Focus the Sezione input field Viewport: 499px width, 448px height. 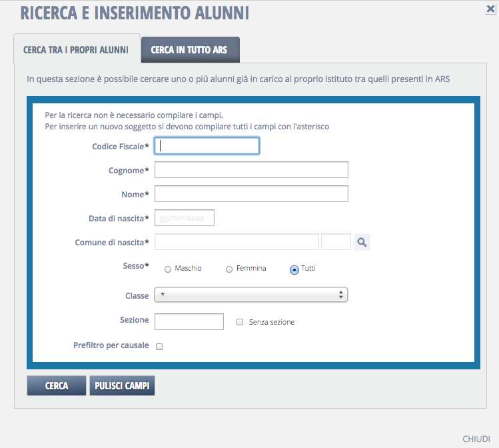(x=189, y=321)
